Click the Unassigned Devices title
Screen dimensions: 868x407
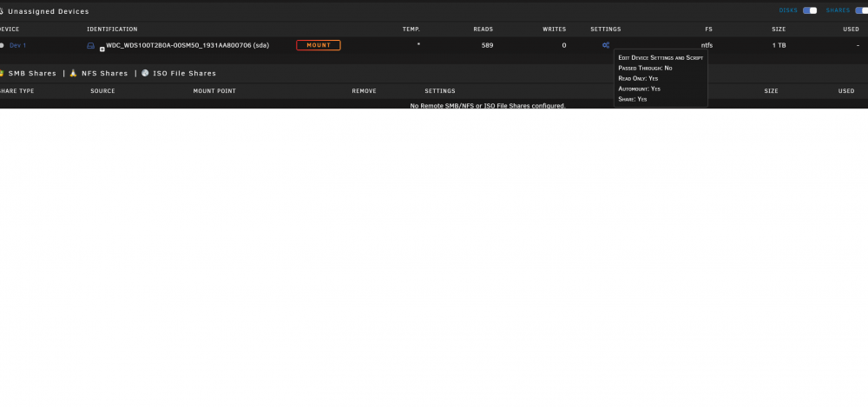[x=48, y=11]
